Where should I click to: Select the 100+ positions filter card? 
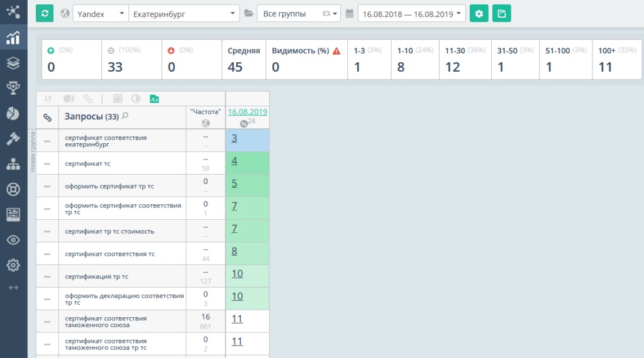(617, 60)
